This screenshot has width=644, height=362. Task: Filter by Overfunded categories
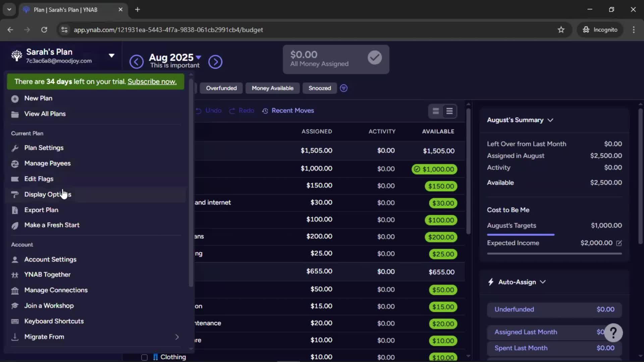[221, 88]
